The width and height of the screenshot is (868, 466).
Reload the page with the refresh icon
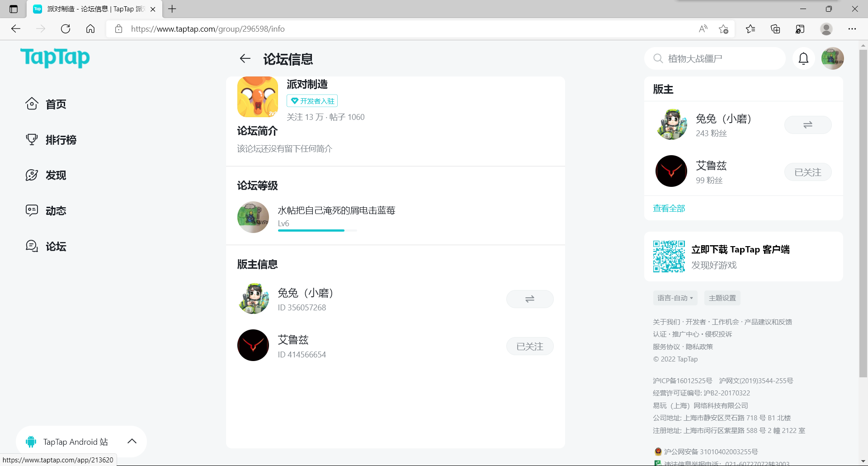(66, 29)
